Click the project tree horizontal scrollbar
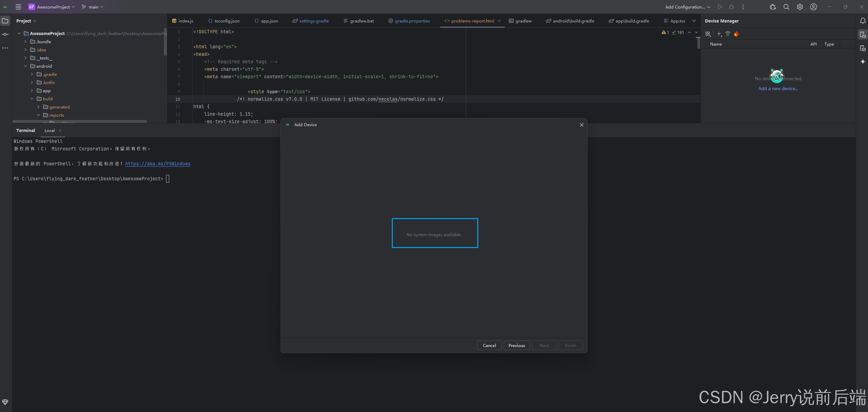 [80, 121]
